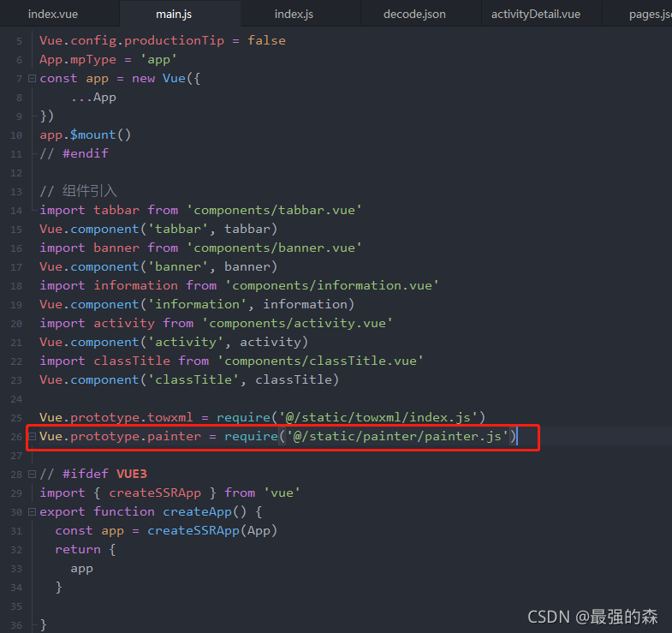Click the import banner line
The height and width of the screenshot is (633, 672).
pos(200,248)
